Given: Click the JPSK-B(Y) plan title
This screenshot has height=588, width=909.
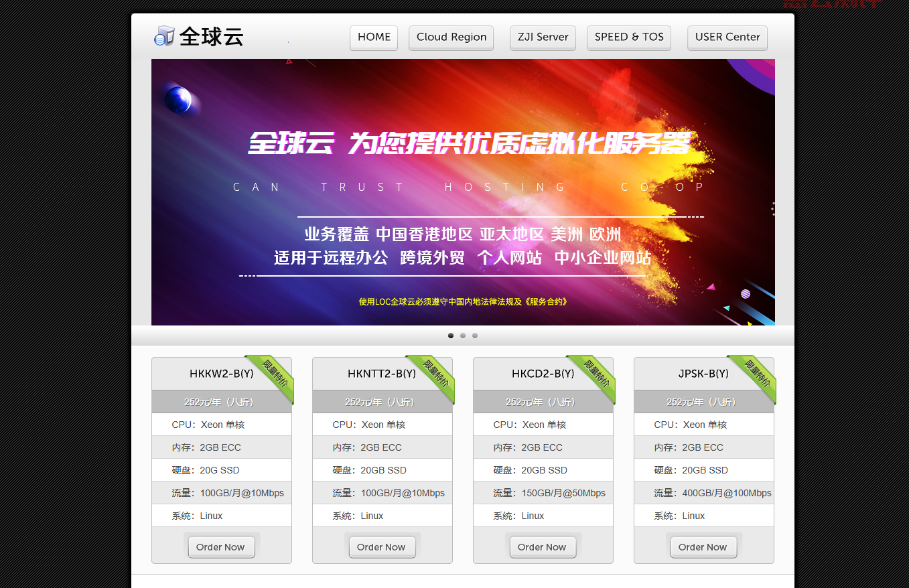Looking at the screenshot, I should [x=703, y=374].
